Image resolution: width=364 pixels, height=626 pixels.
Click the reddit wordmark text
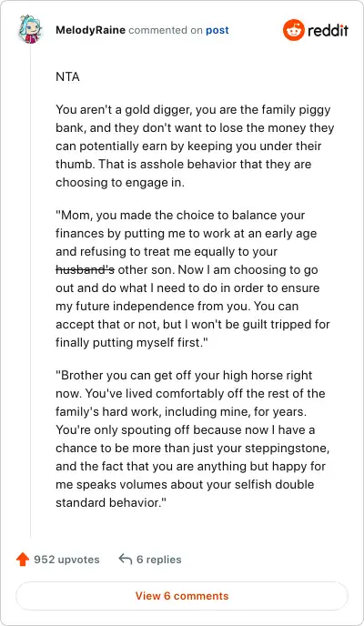[x=328, y=30]
